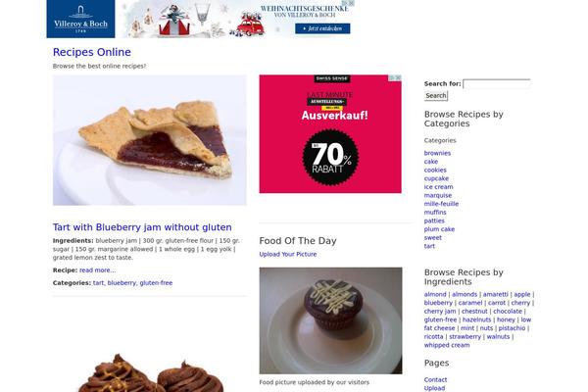Close the Swiss Sense ad with the corner icon
This screenshot has width=588, height=392.
click(x=398, y=77)
